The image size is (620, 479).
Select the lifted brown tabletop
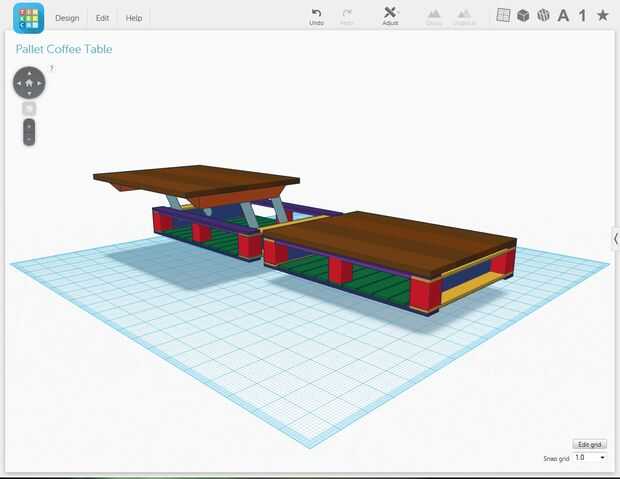pyautogui.click(x=198, y=180)
